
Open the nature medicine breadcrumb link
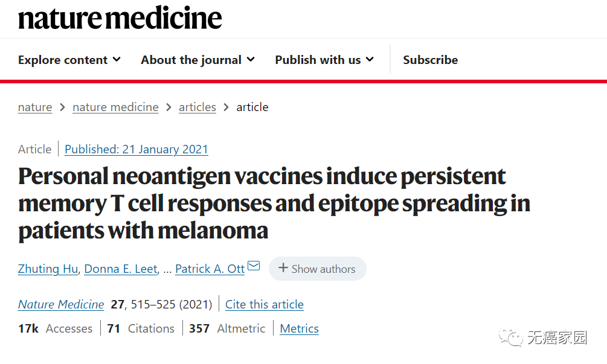point(115,107)
